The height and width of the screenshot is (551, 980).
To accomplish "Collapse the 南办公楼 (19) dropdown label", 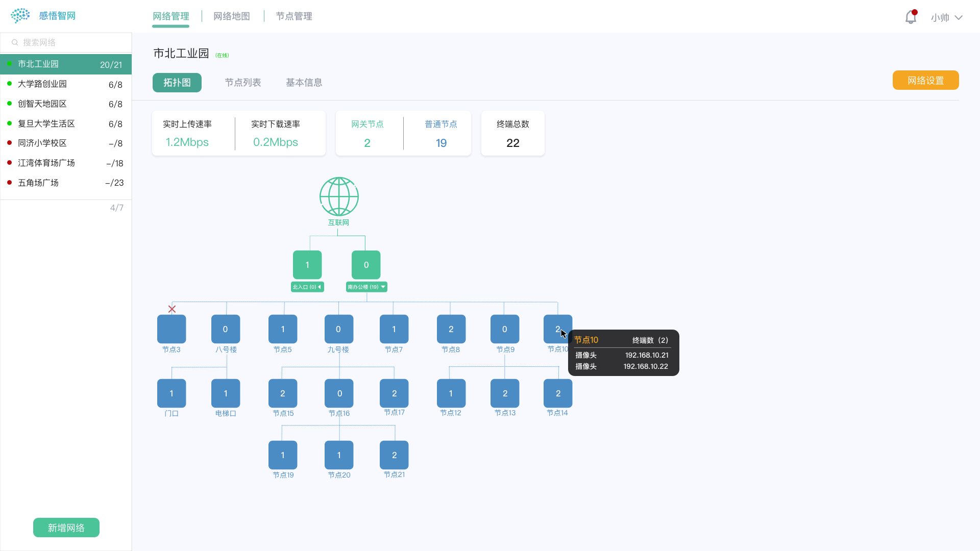I will [366, 287].
